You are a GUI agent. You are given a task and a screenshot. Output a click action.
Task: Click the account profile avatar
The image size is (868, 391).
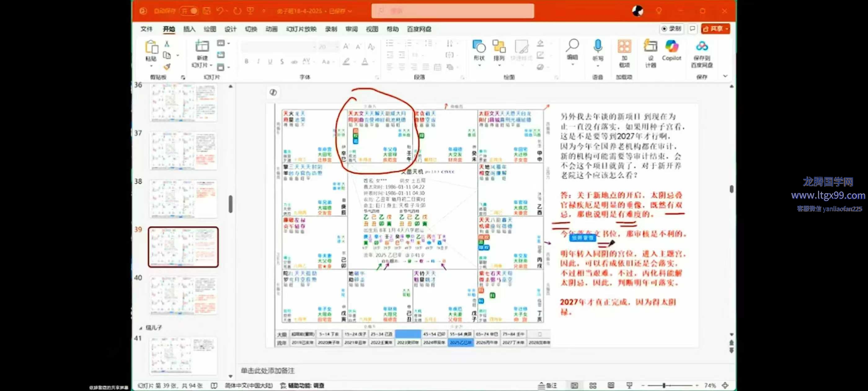click(637, 11)
